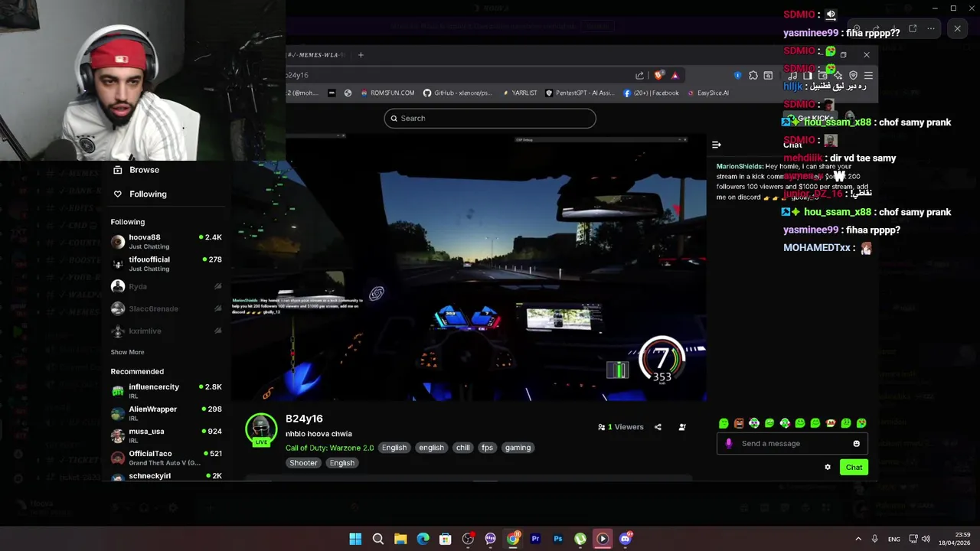Image resolution: width=980 pixels, height=551 pixels.
Task: Click the chill stream tag
Action: pos(463,448)
